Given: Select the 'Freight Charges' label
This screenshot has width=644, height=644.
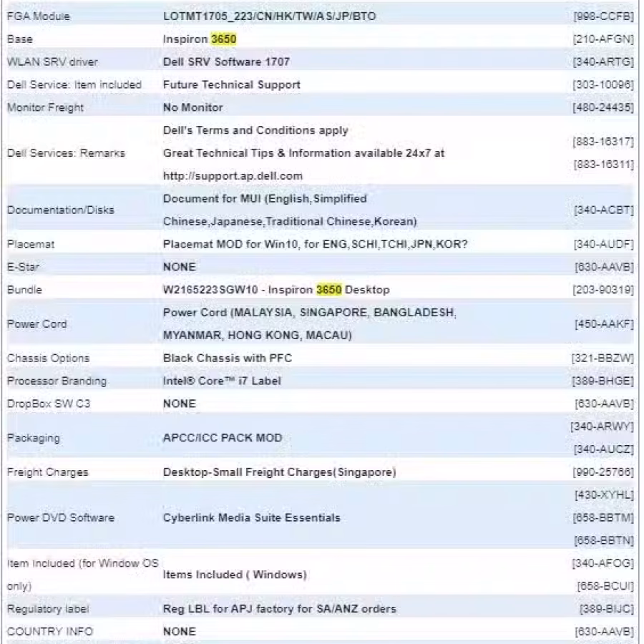Looking at the screenshot, I should click(48, 472).
